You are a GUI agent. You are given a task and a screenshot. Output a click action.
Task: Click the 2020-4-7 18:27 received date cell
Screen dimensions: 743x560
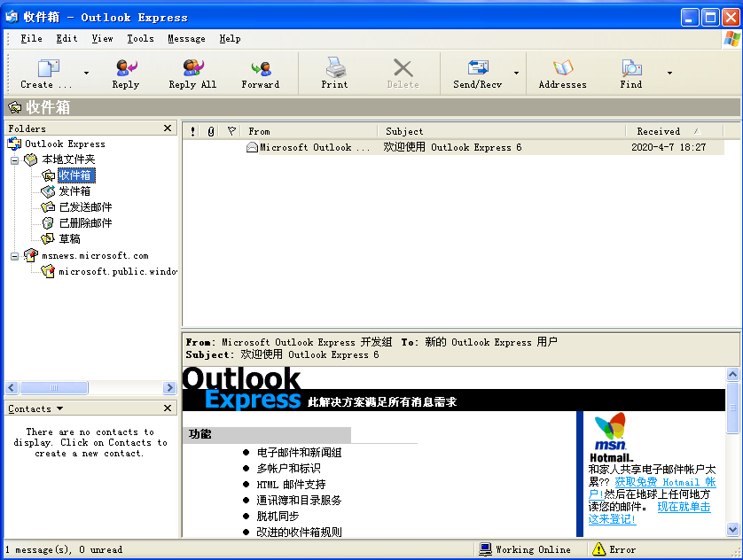click(669, 147)
